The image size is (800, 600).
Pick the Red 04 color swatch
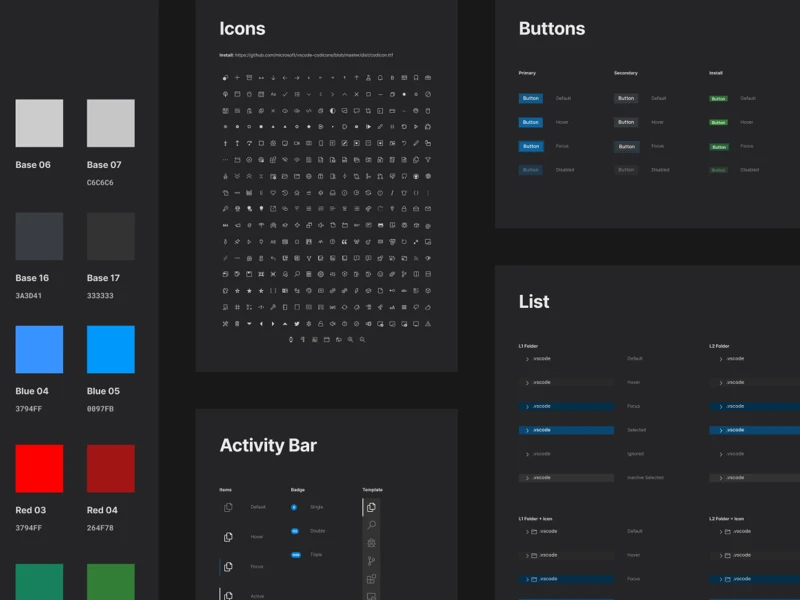coord(111,468)
